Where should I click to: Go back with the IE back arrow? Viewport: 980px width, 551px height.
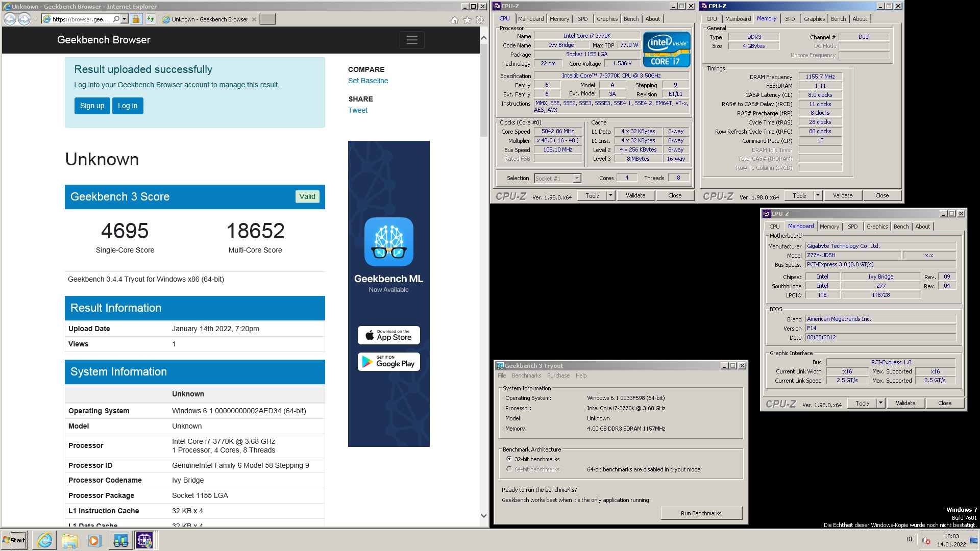click(x=10, y=19)
